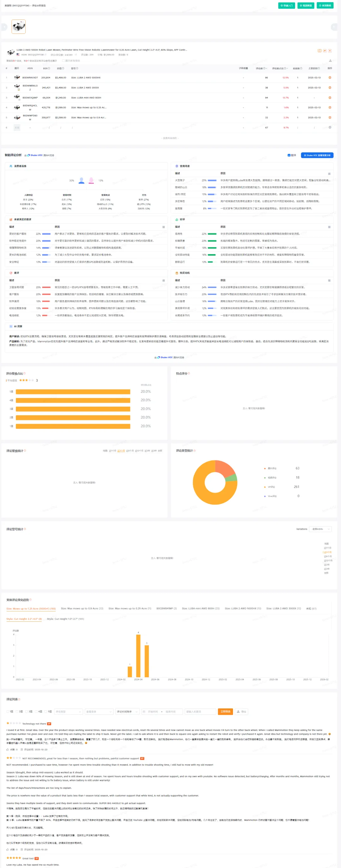341x868 pixels.
Task: Select tab Size: LUBA mini AWD 800H
Action: pos(201,609)
